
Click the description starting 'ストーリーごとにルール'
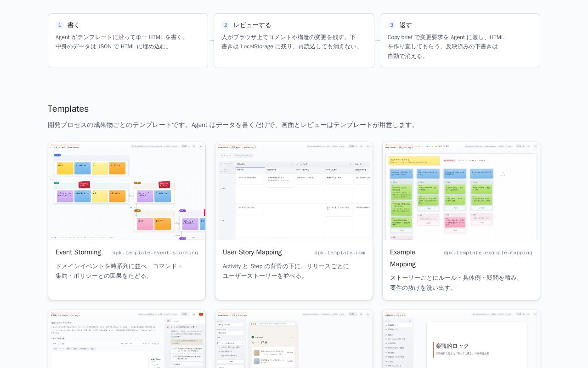pyautogui.click(x=456, y=283)
